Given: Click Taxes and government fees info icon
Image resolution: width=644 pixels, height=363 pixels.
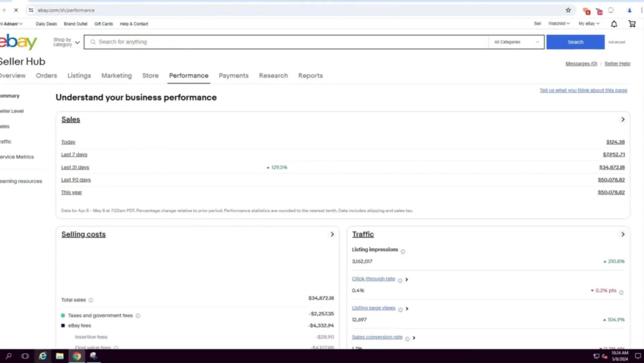Looking at the screenshot, I should (x=138, y=316).
